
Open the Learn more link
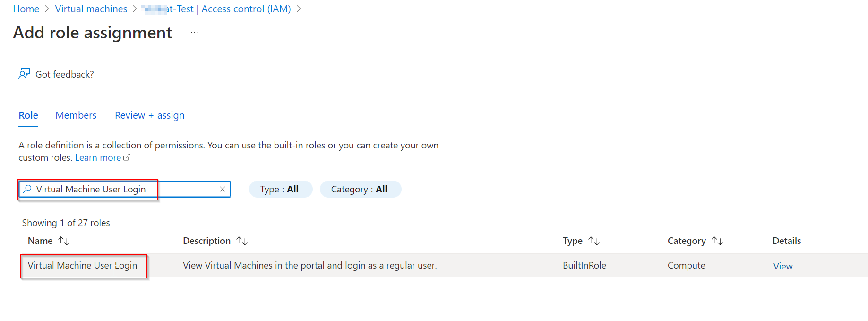(98, 157)
